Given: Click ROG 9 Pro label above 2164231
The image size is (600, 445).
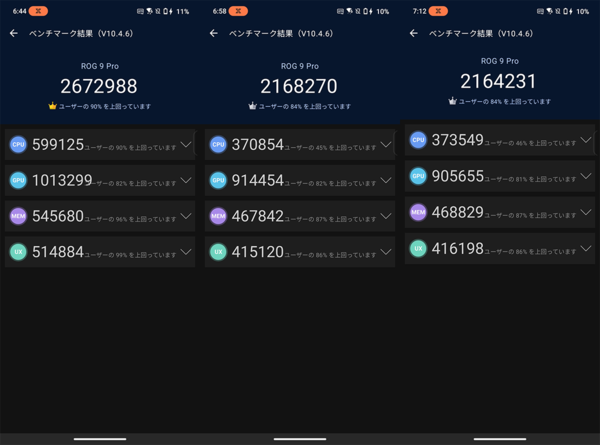Looking at the screenshot, I should click(500, 61).
